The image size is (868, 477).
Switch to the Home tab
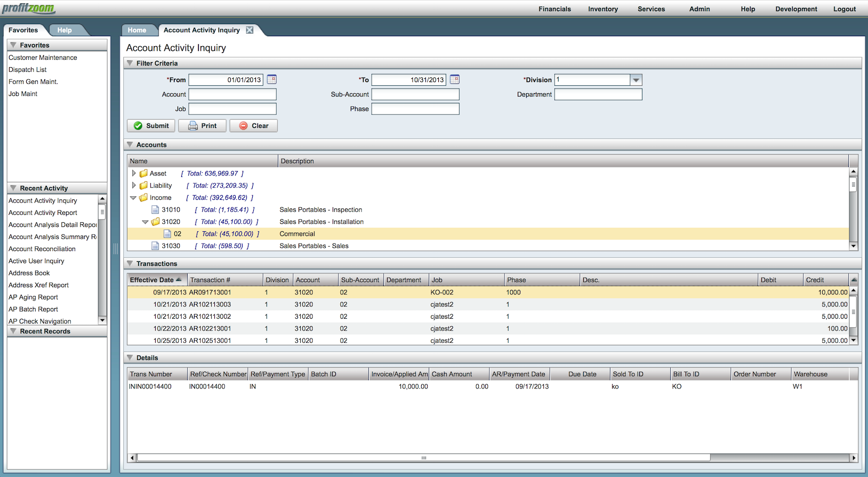[137, 30]
